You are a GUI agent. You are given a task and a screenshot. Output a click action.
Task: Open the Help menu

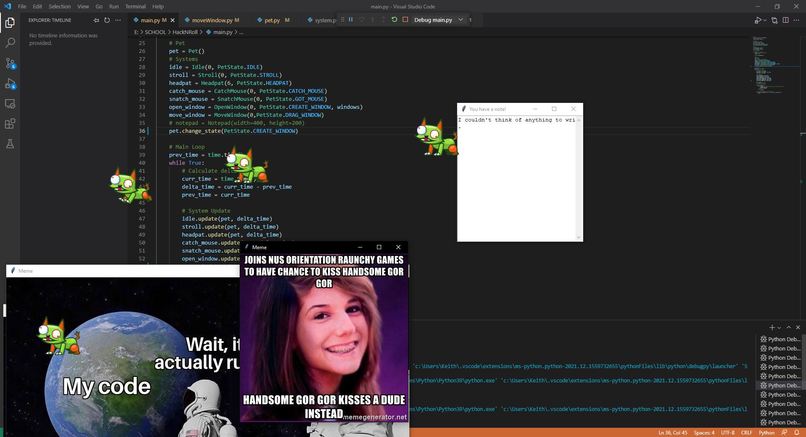158,6
